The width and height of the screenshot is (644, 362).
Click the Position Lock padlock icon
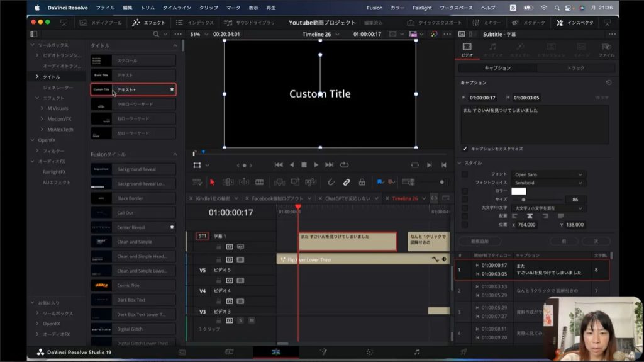(362, 182)
